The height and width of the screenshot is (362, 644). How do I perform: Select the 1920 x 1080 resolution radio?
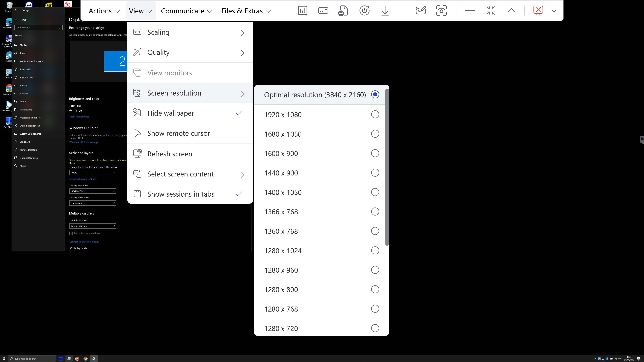375,114
